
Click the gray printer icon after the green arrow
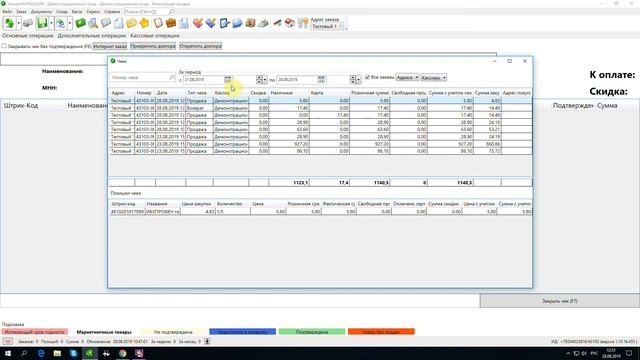point(28,23)
